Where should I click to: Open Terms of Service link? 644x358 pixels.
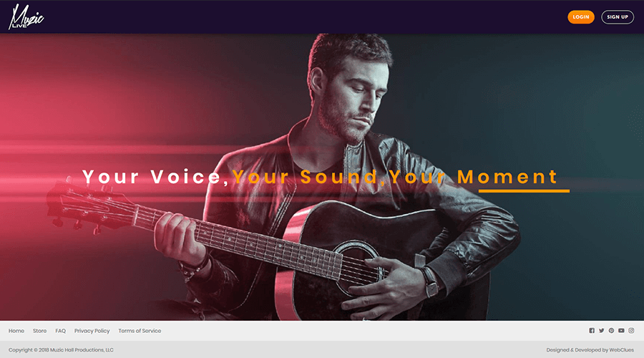140,331
